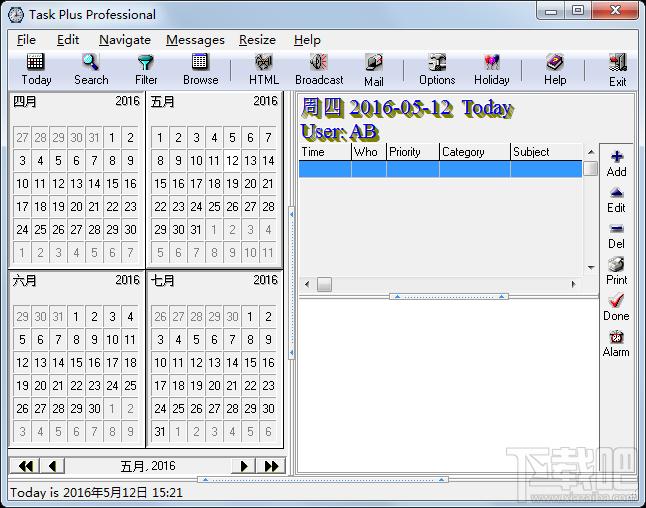Viewport: 646px width, 508px height.
Task: Select May 12 in the 五月 calendar
Action: click(232, 160)
